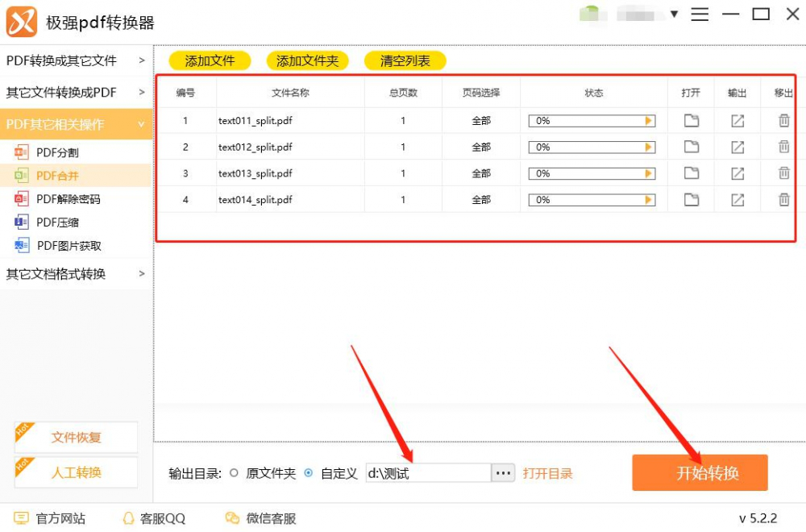Image resolution: width=806 pixels, height=532 pixels.
Task: Choose 自定义 output radio button
Action: [x=309, y=473]
